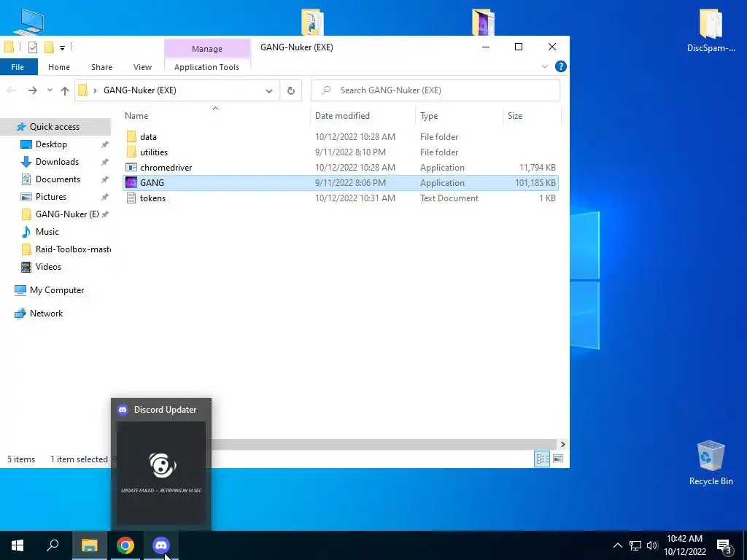Click the 11,794 KB size value
The width and height of the screenshot is (747, 560).
tap(538, 168)
